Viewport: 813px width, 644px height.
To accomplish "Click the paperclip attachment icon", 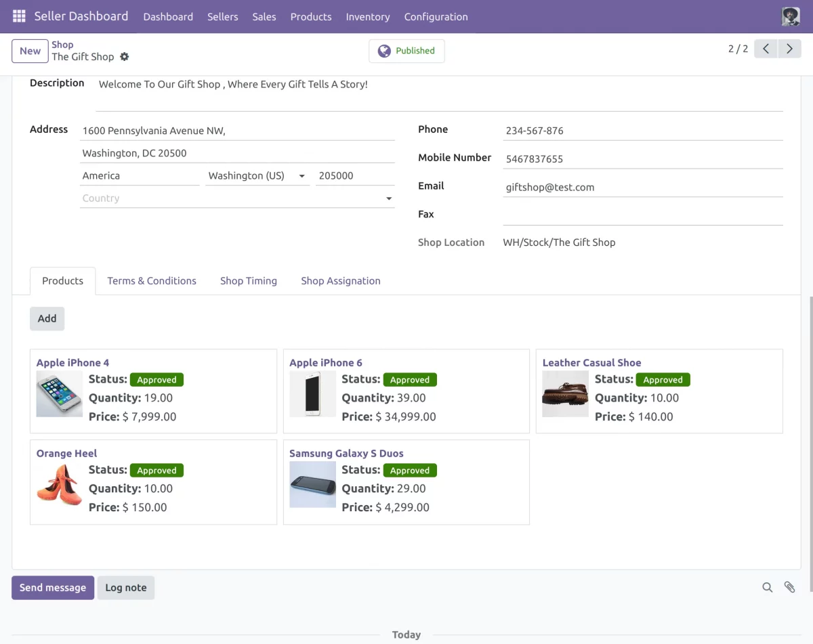I will coord(789,588).
